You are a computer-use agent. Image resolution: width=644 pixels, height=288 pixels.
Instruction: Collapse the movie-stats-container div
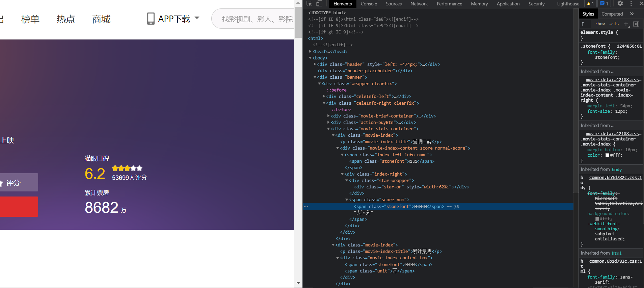(x=328, y=129)
